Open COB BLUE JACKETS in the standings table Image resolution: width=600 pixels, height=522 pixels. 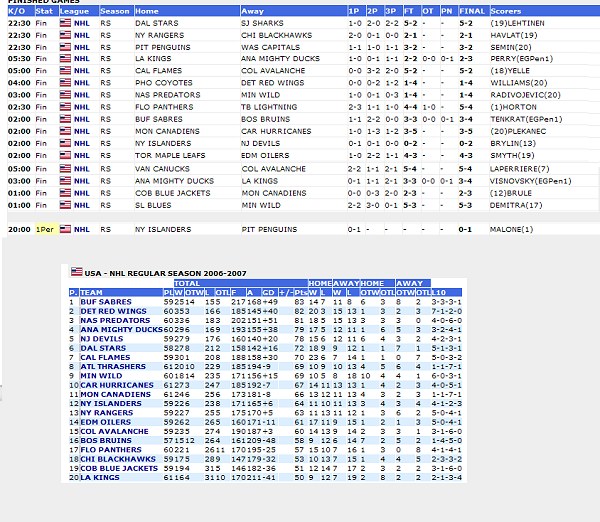pyautogui.click(x=113, y=467)
